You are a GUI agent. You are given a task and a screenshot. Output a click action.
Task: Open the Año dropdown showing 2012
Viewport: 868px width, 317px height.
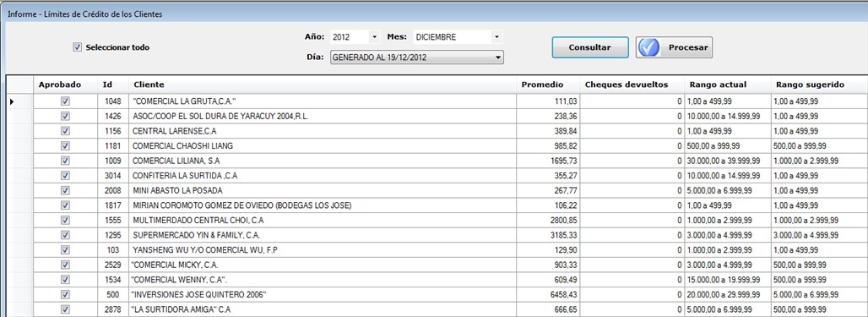point(355,37)
